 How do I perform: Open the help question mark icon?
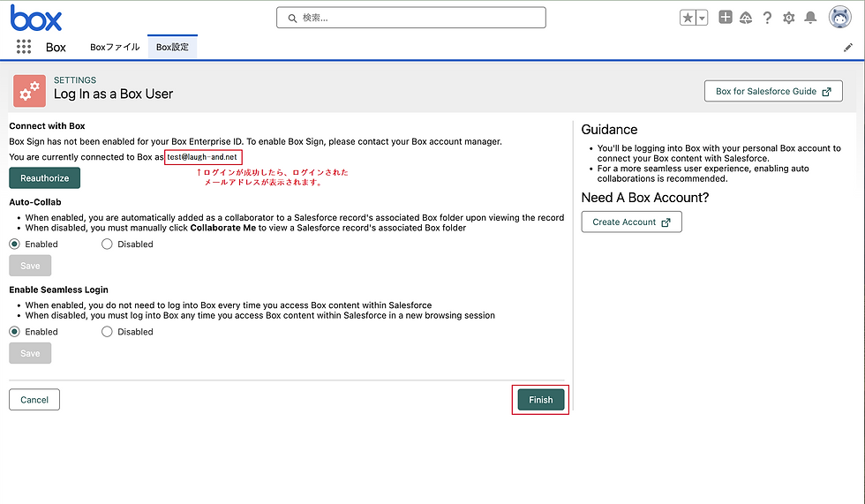pyautogui.click(x=767, y=18)
